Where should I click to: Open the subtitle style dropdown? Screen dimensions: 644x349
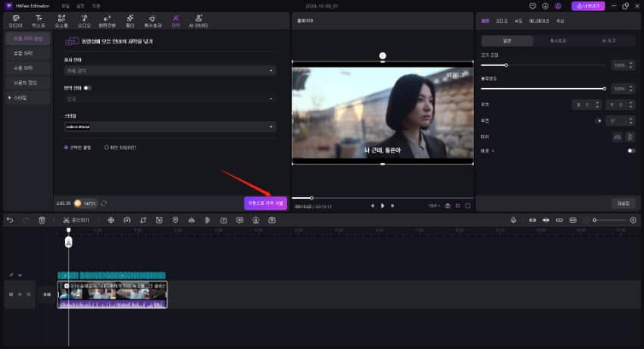tap(169, 127)
